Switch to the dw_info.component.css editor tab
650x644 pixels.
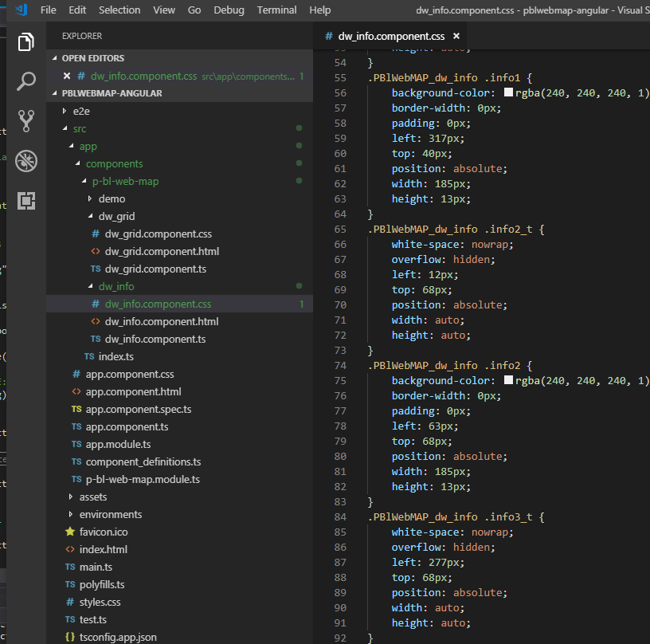point(391,36)
